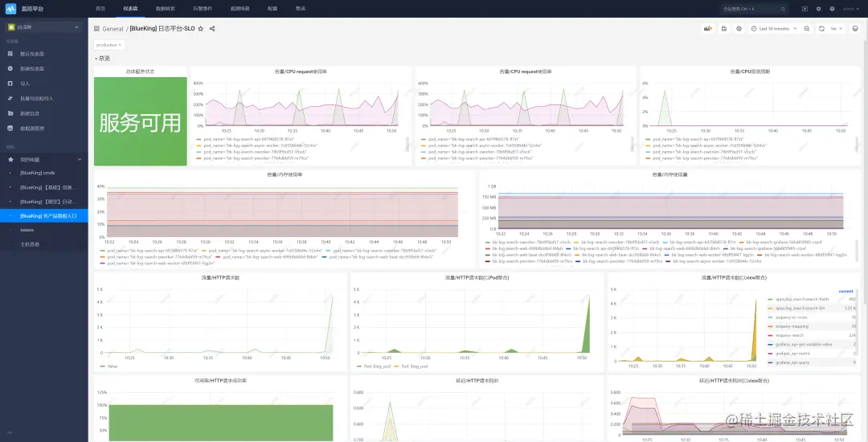Image resolution: width=868 pixels, height=442 pixels.
Task: Collapse the 总览 row section
Action: (102, 58)
